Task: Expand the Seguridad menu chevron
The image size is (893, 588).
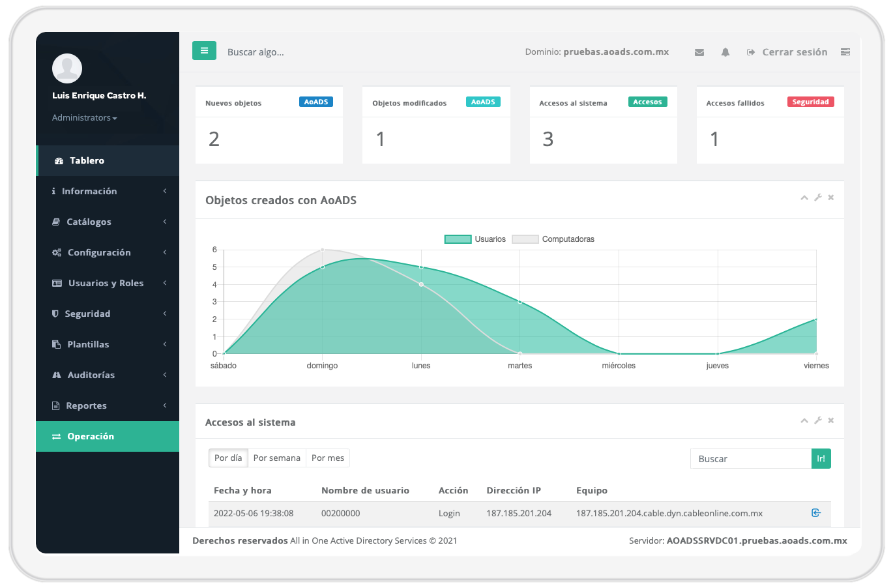Action: tap(165, 314)
